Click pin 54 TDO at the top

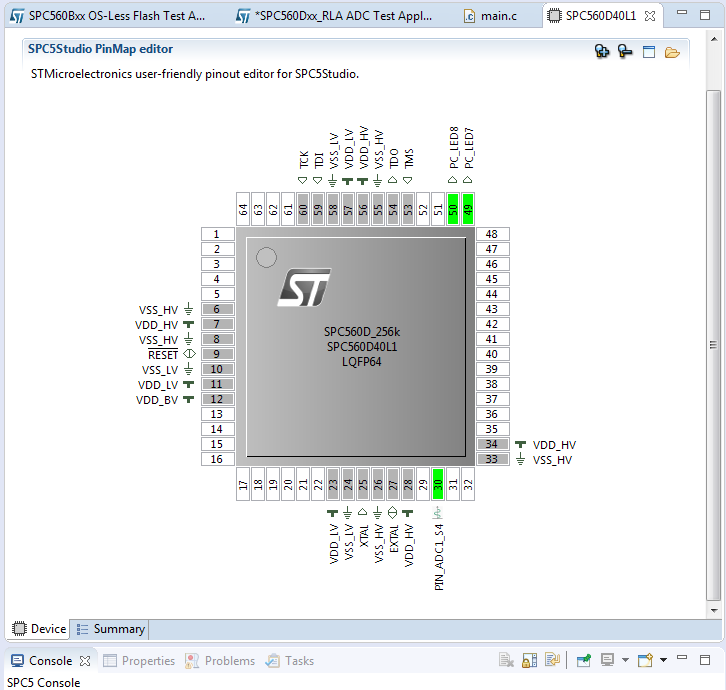tap(393, 209)
